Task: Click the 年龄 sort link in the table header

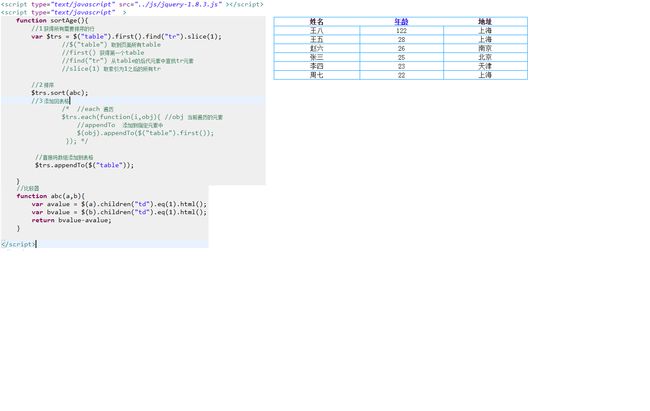Action: (401, 22)
